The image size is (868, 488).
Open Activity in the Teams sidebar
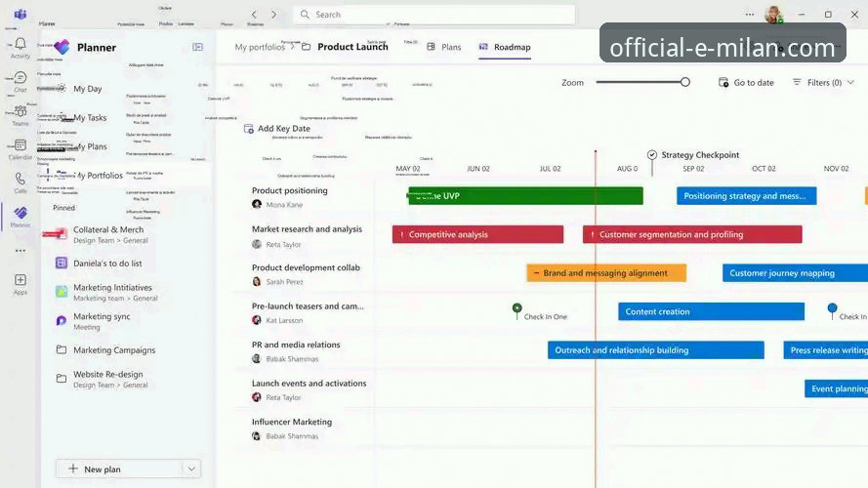20,47
